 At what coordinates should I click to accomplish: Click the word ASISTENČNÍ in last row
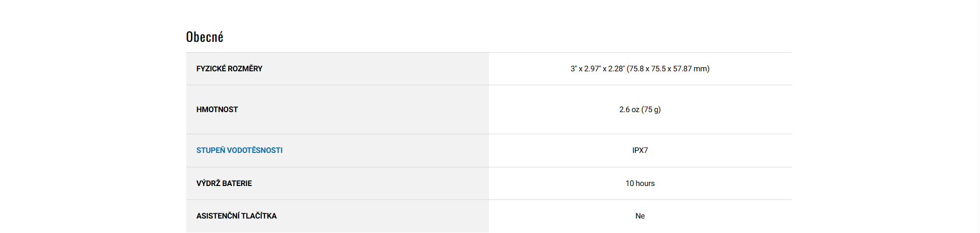[x=218, y=216]
